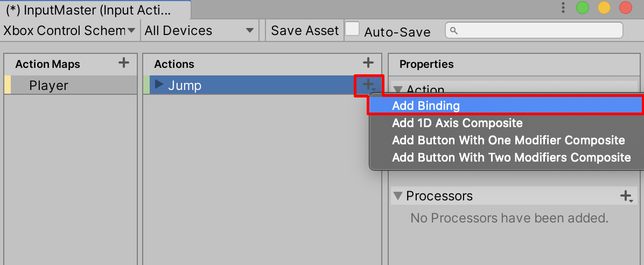This screenshot has height=265, width=644.
Task: Choose Add Binding from the menu
Action: tap(425, 106)
